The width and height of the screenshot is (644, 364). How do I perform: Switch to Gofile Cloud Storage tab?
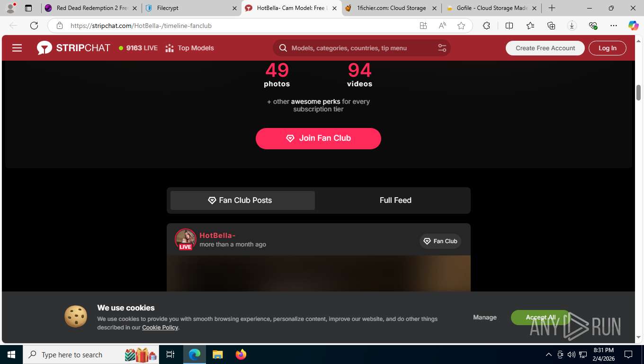(491, 8)
